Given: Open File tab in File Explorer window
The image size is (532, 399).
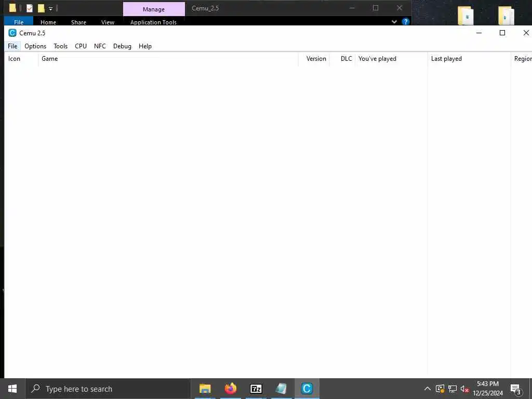Looking at the screenshot, I should click(x=19, y=22).
